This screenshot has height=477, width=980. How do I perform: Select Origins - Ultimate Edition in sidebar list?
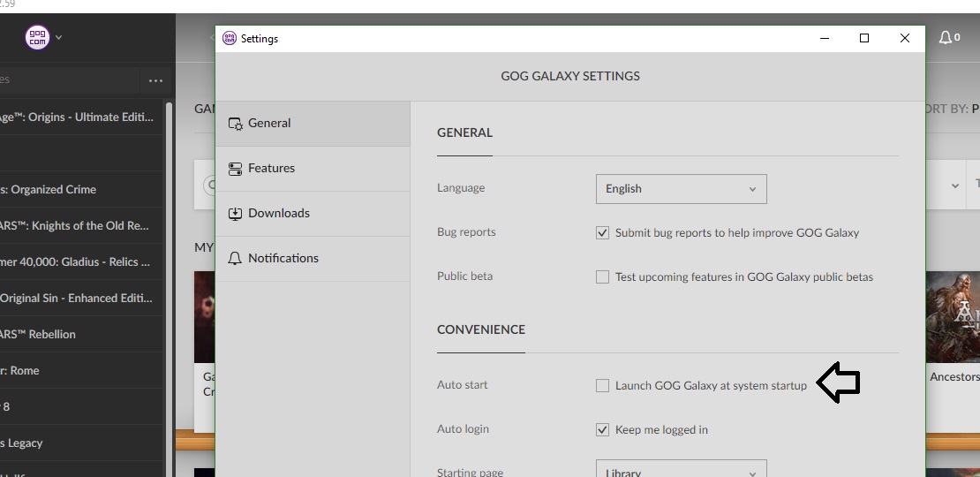[81, 117]
